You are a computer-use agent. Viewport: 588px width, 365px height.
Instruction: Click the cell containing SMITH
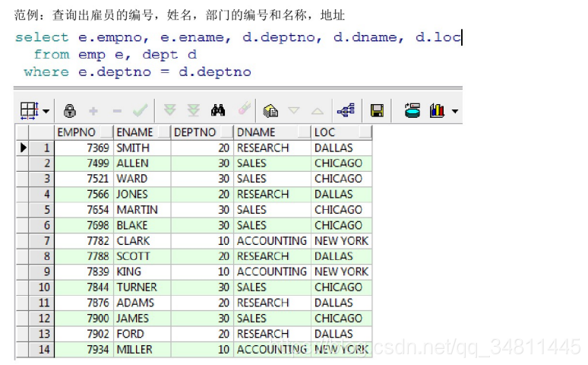tap(143, 148)
